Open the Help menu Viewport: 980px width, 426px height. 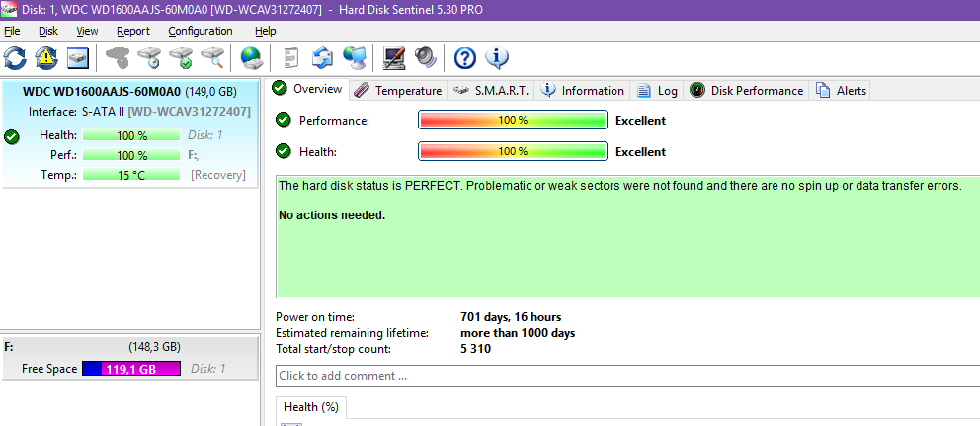[265, 31]
